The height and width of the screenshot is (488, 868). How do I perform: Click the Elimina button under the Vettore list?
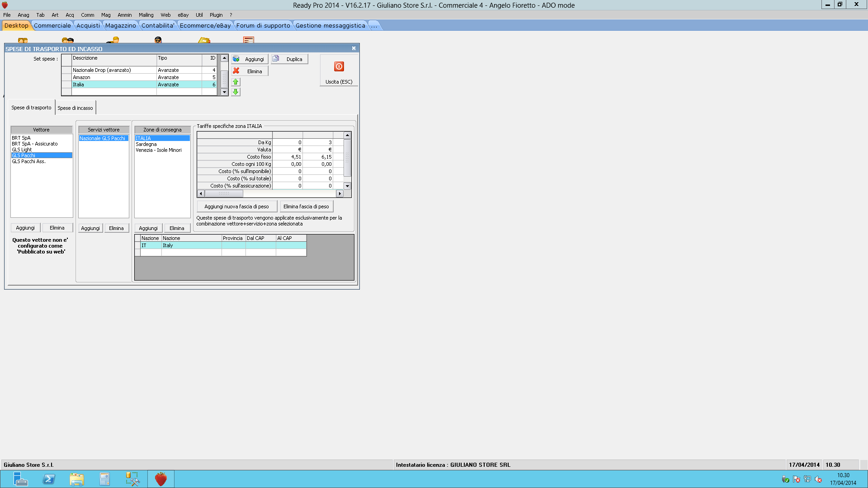point(57,228)
